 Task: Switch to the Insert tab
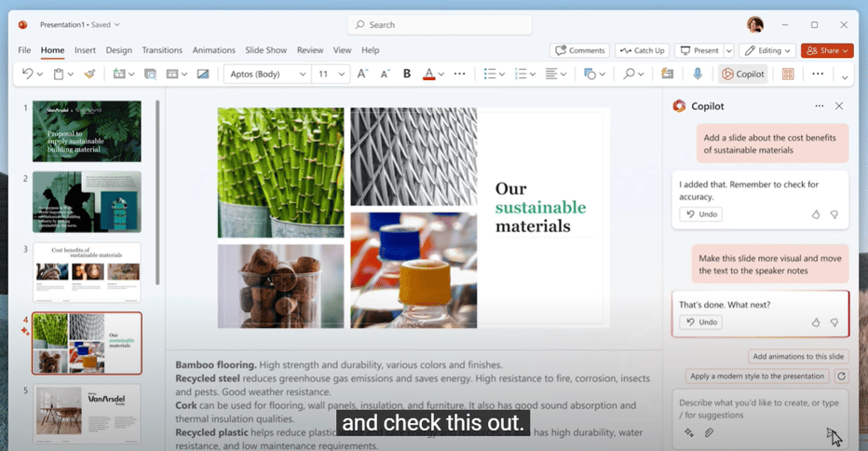(85, 50)
